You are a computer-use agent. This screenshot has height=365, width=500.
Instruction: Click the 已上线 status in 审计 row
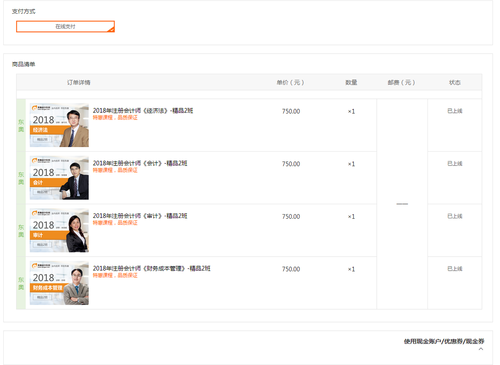tap(455, 216)
